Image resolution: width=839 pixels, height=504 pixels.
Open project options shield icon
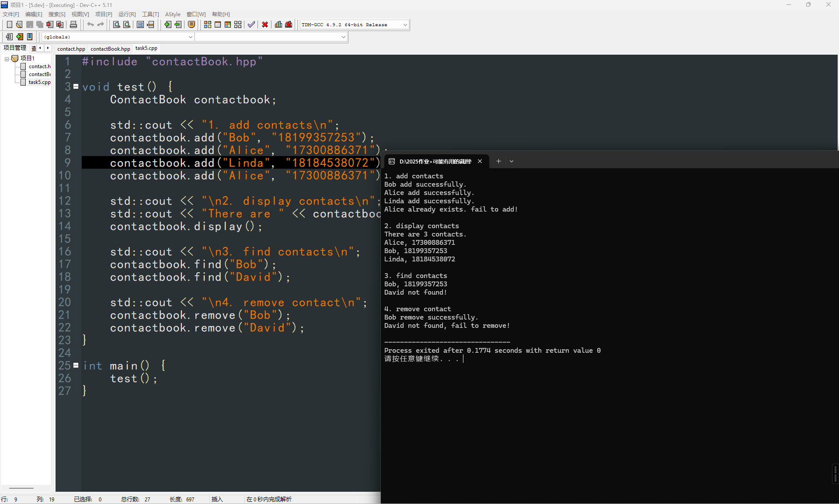(191, 24)
